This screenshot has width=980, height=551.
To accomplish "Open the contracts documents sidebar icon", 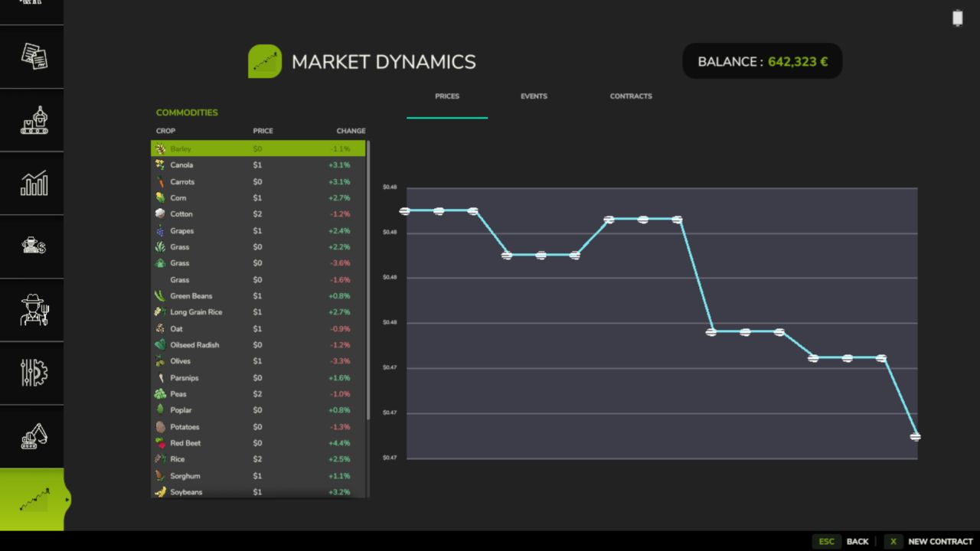I will 33,56.
